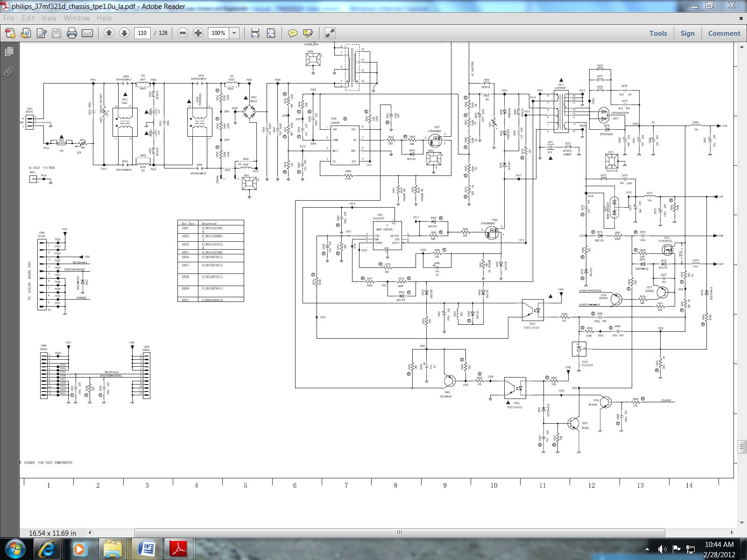The width and height of the screenshot is (747, 560).
Task: Click the email envelope icon
Action: 87,33
